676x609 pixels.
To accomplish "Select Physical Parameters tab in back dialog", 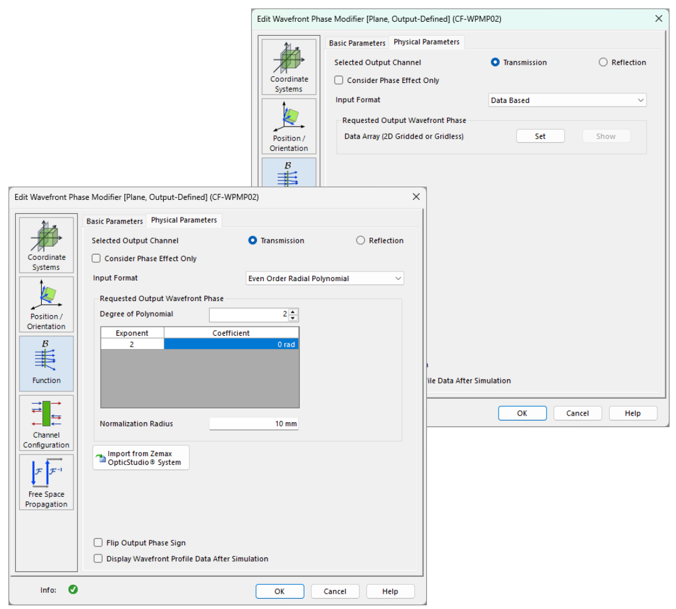I will [426, 42].
